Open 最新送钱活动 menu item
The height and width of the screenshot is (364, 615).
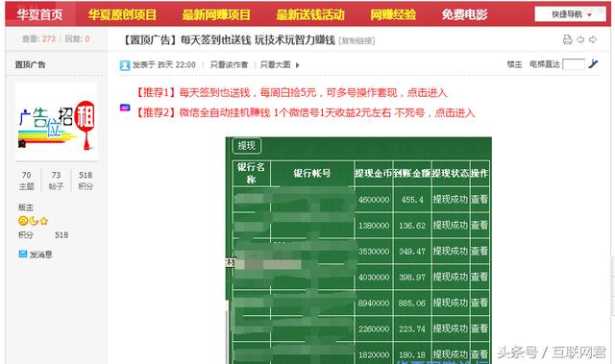[x=310, y=14]
